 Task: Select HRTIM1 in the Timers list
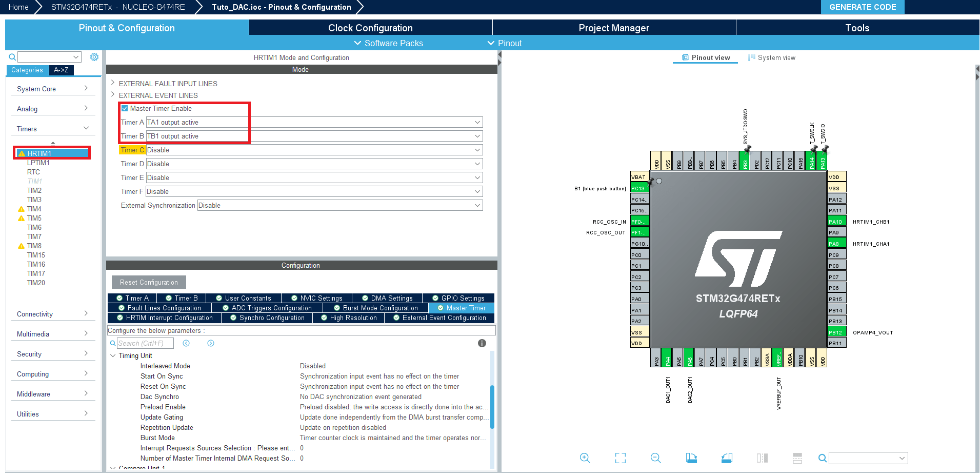(x=52, y=153)
